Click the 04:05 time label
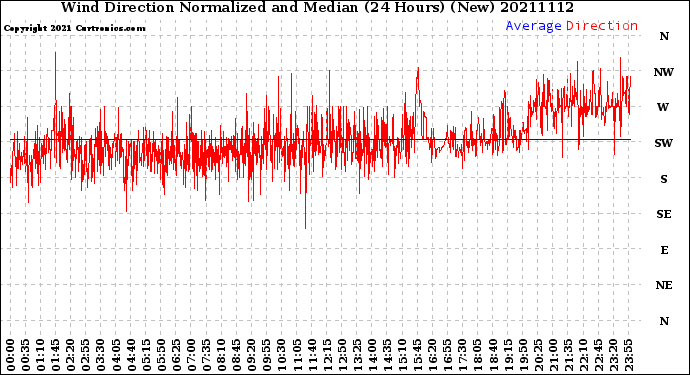Screen dimensions: 690x375 [x=116, y=355]
